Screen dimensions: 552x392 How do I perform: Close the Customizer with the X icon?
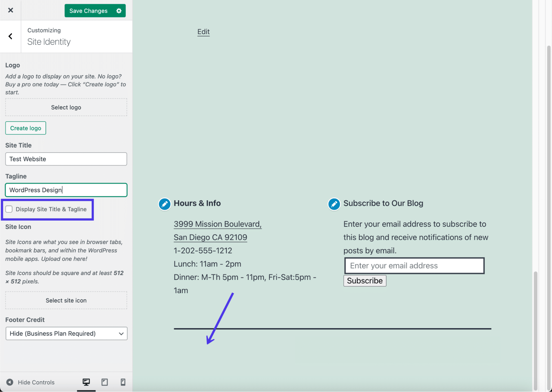pos(10,10)
